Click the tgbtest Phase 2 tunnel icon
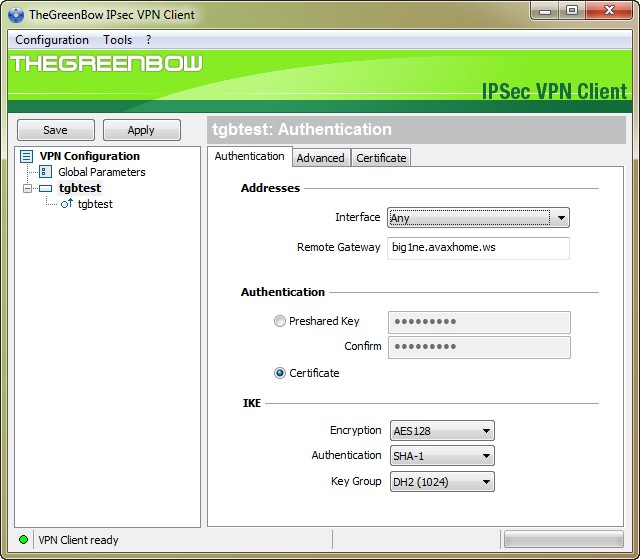Screen dimensions: 640x560 (x=67, y=203)
